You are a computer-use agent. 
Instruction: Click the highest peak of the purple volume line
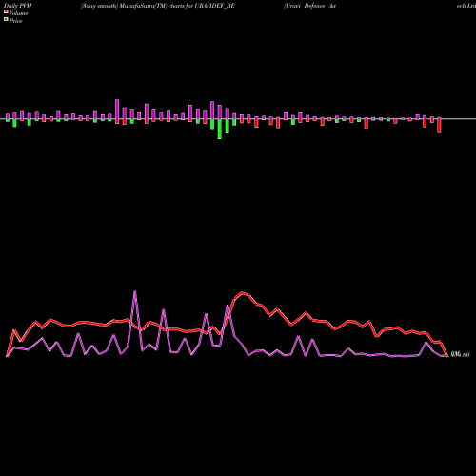(135, 291)
